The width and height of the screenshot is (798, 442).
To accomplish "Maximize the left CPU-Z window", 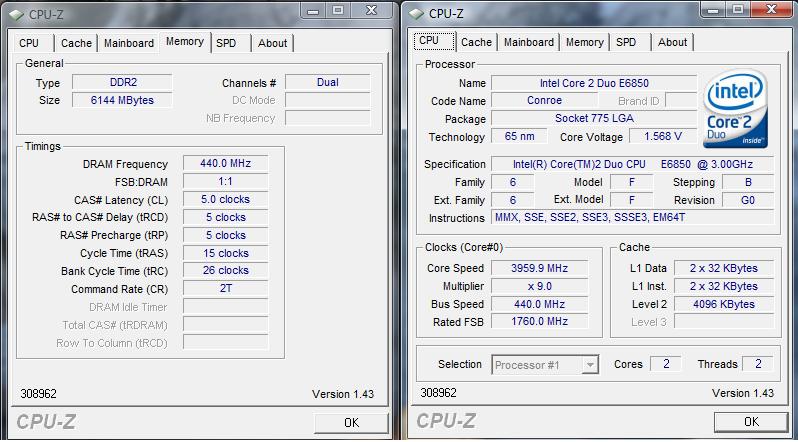I will [x=337, y=11].
